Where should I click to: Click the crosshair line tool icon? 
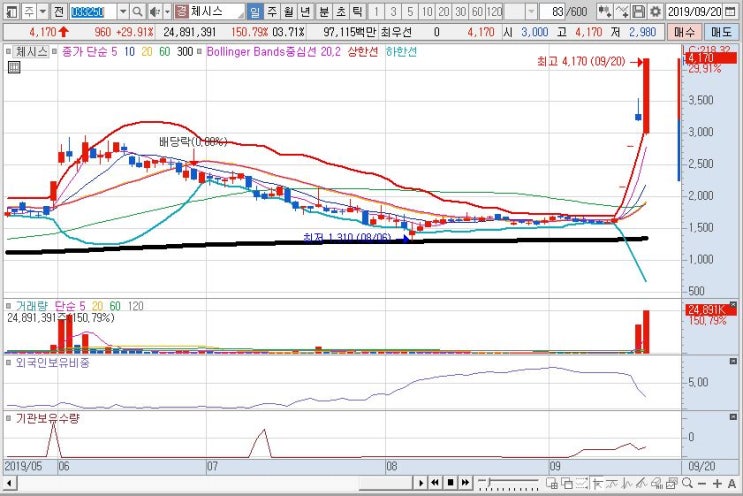(598, 483)
